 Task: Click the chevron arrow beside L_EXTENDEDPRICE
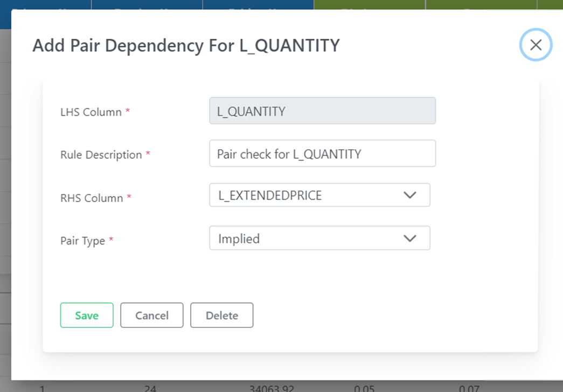coord(410,195)
